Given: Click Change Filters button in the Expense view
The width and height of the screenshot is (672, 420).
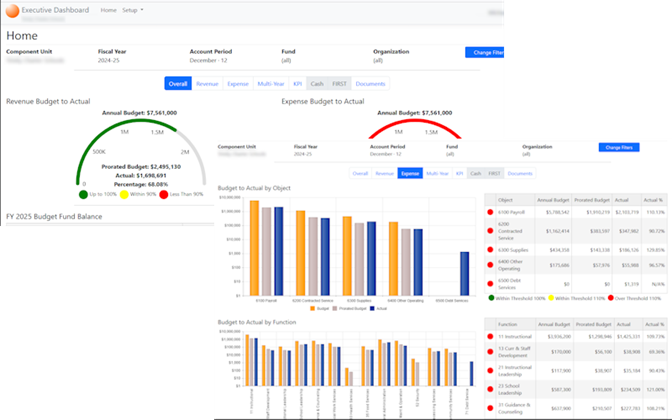Looking at the screenshot, I should 619,147.
